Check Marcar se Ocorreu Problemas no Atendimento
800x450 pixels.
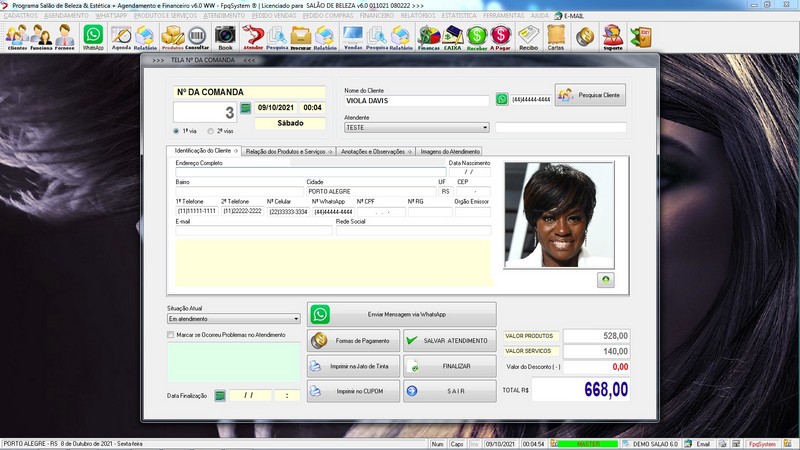(x=171, y=335)
